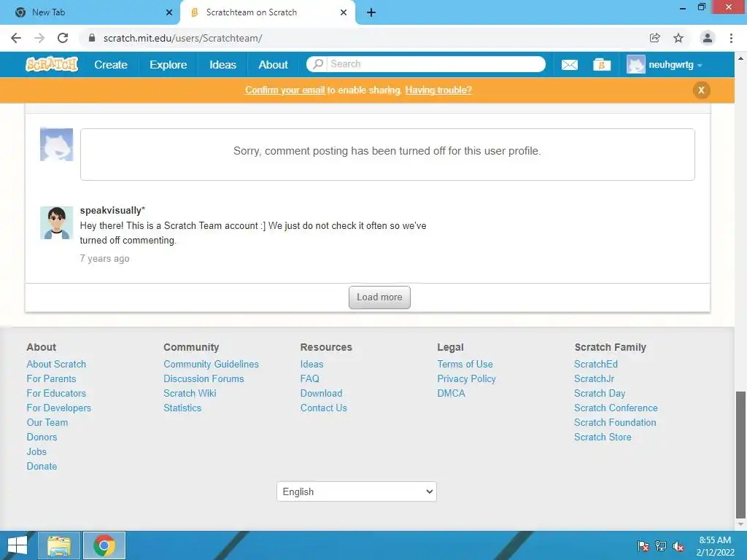Open the Chrome three-dot menu

coord(731,38)
